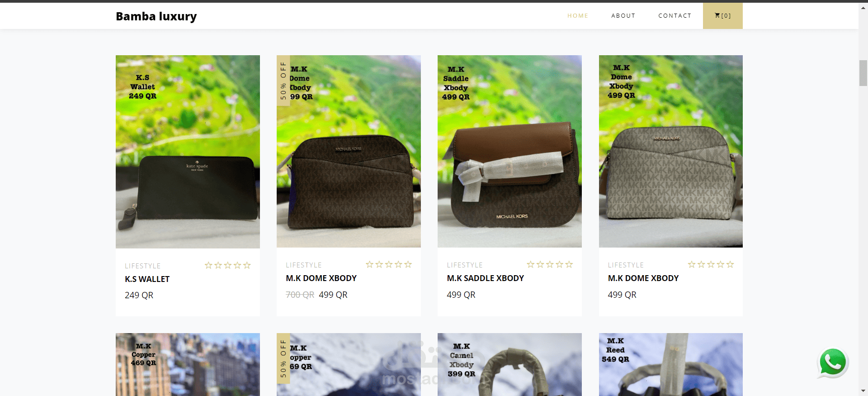The width and height of the screenshot is (868, 396).
Task: Open the WhatsApp chat floating icon
Action: [x=833, y=363]
